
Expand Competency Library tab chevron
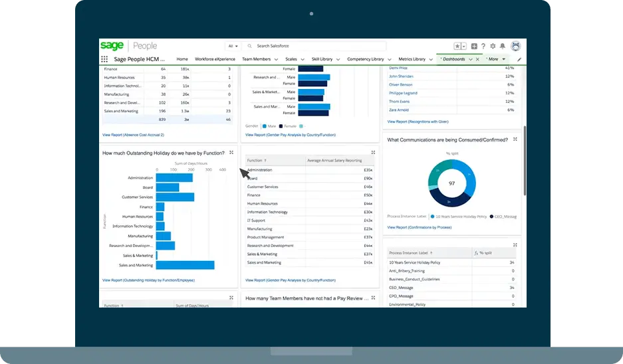point(390,60)
